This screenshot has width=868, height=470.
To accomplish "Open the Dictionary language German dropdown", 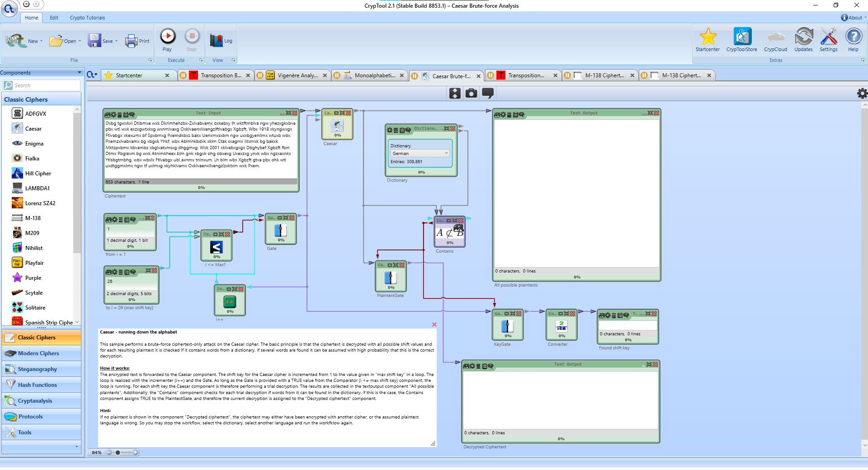I will tap(420, 153).
